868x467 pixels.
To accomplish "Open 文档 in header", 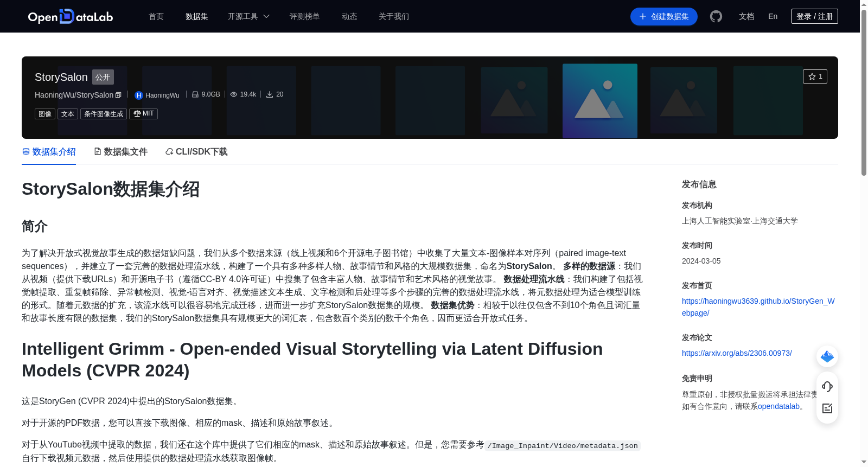I will click(x=746, y=16).
